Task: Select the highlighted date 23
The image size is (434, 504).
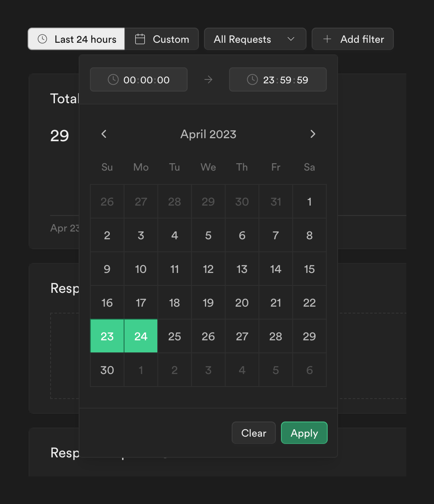Action: (107, 336)
